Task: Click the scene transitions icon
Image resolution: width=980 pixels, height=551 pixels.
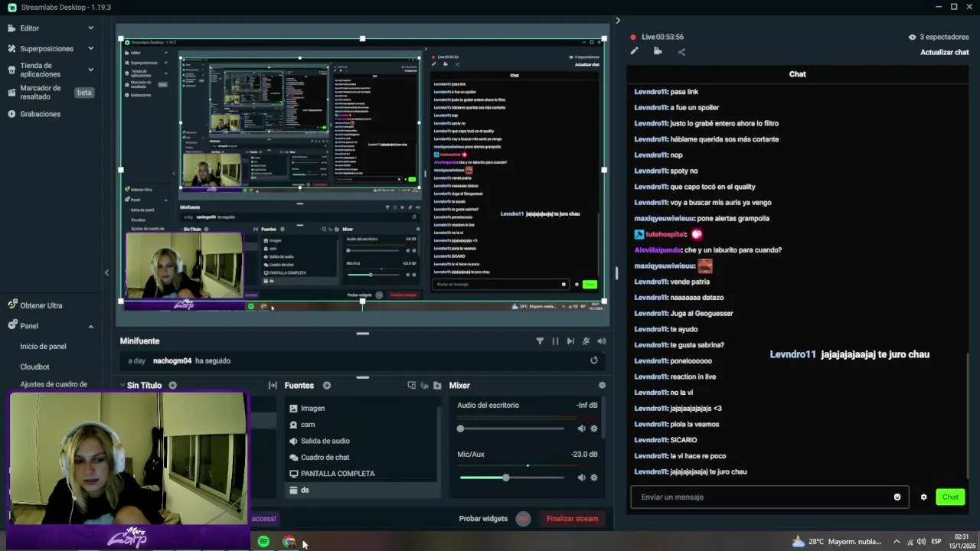Action: [x=273, y=386]
